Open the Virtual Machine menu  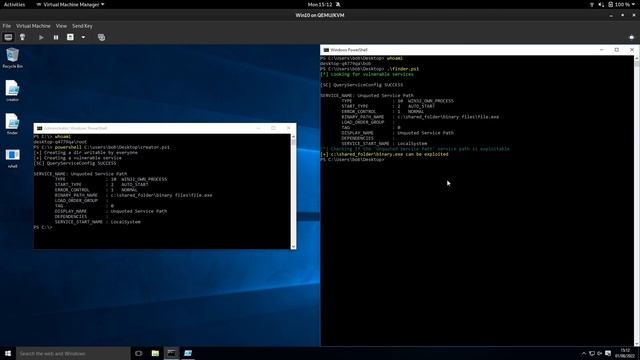pyautogui.click(x=33, y=26)
